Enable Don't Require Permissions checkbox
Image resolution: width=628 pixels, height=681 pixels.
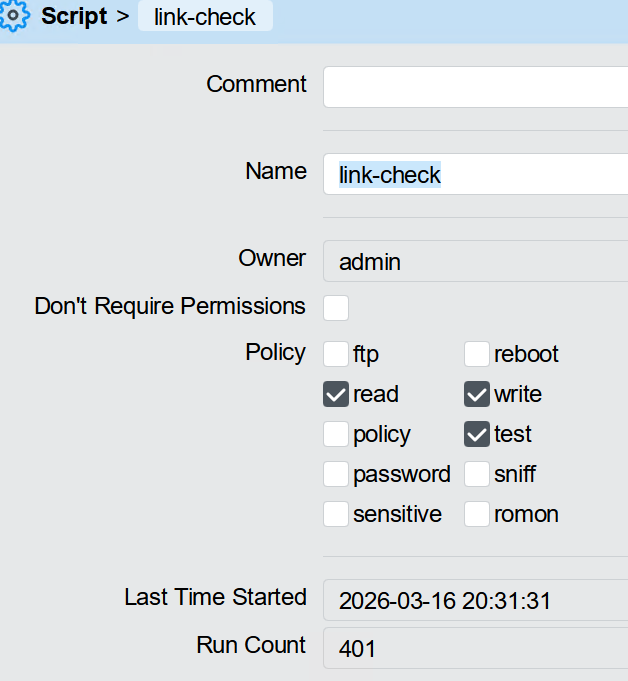click(336, 307)
